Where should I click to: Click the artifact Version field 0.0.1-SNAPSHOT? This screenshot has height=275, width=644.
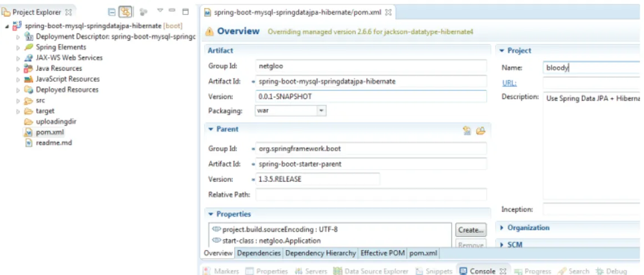click(x=371, y=97)
